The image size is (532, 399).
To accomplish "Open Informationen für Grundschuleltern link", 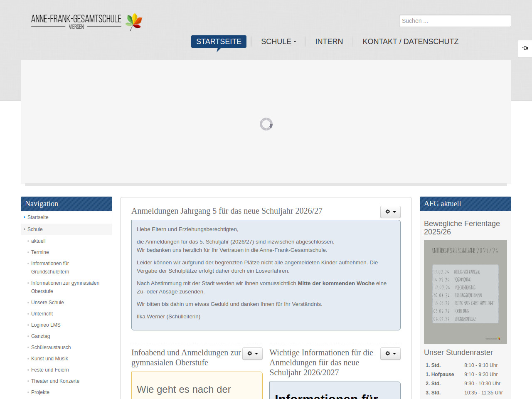I will [x=50, y=268].
